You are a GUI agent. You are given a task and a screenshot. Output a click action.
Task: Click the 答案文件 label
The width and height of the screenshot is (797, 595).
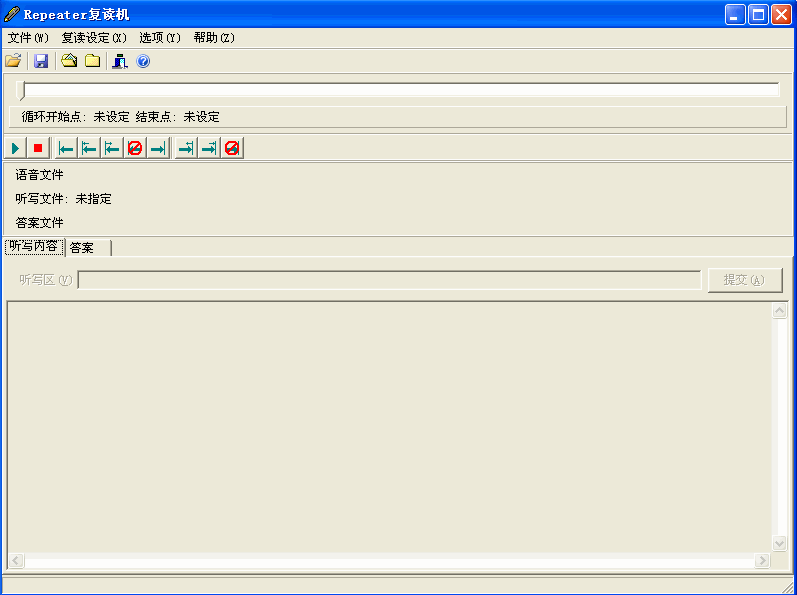(x=39, y=223)
